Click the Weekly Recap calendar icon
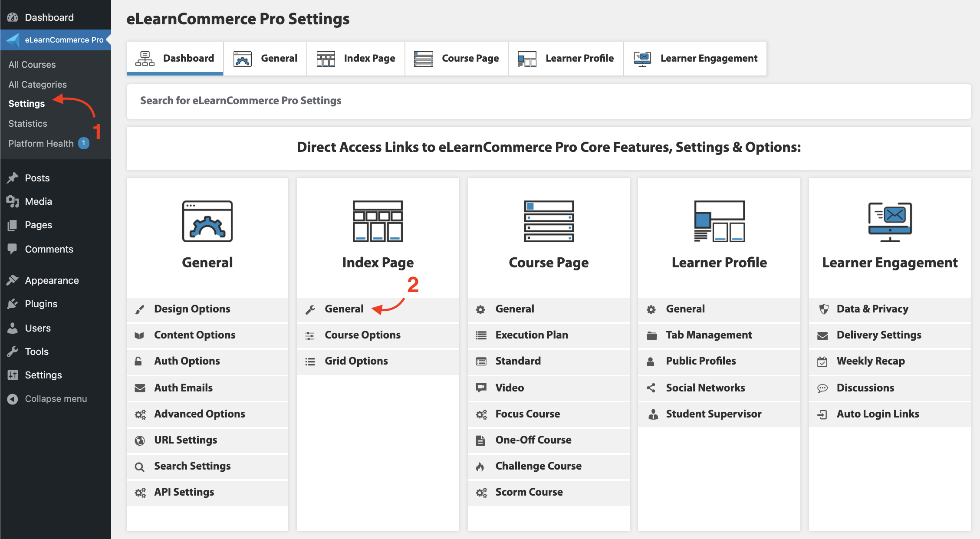Image resolution: width=980 pixels, height=539 pixels. tap(822, 362)
